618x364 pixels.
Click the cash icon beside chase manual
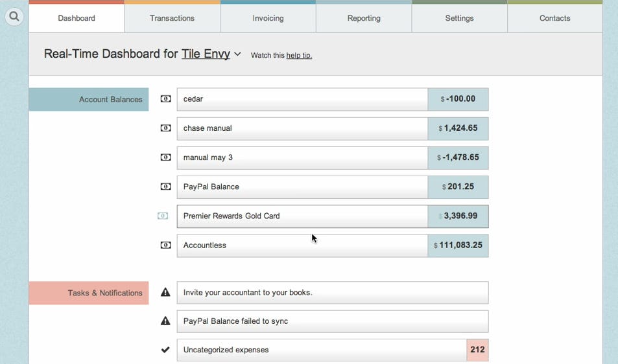coord(166,128)
